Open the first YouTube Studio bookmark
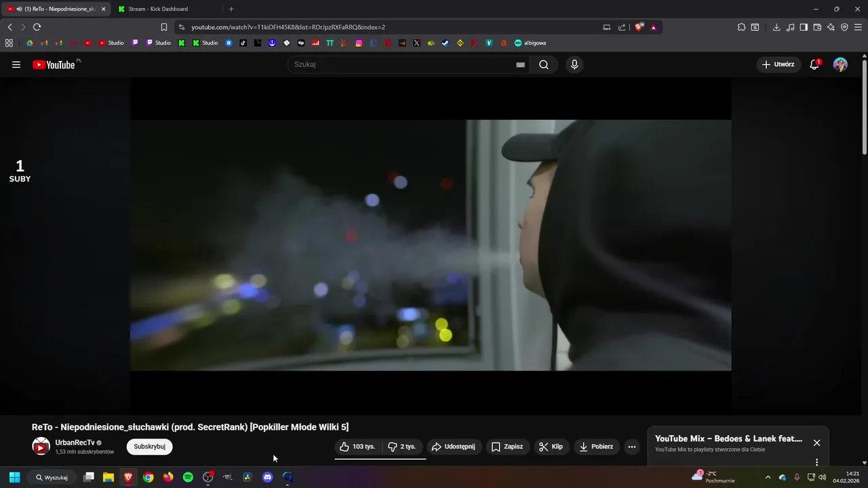868x488 pixels. coord(112,43)
